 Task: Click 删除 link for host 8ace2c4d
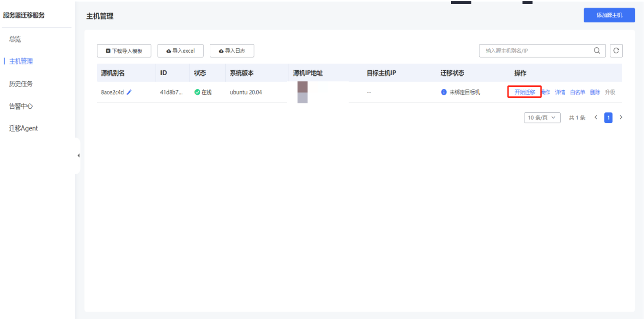(595, 92)
